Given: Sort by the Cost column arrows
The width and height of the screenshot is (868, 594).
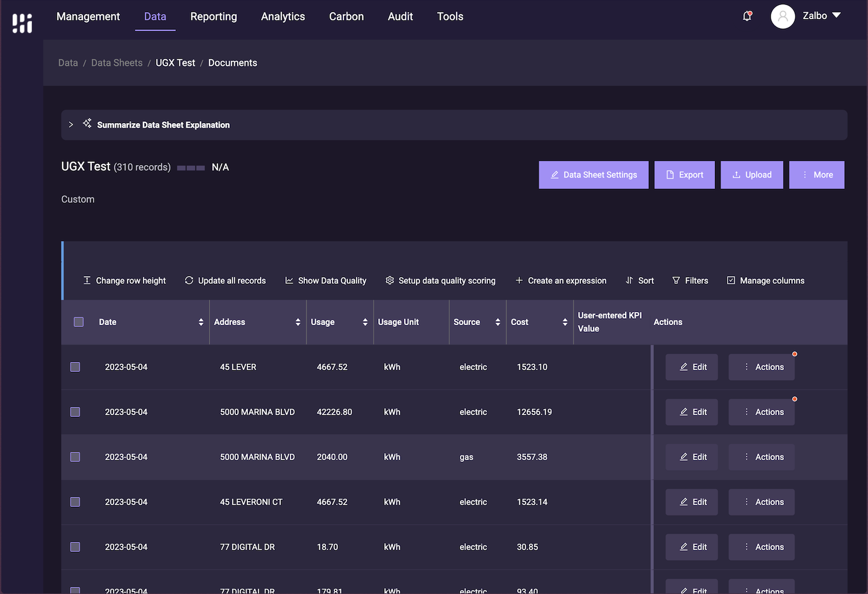Looking at the screenshot, I should pos(565,322).
